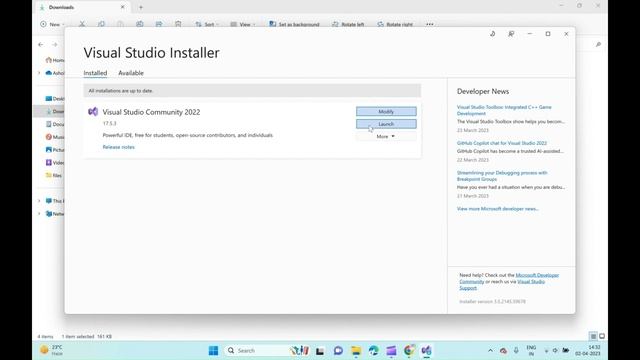Switch to the Installed tab

95,73
